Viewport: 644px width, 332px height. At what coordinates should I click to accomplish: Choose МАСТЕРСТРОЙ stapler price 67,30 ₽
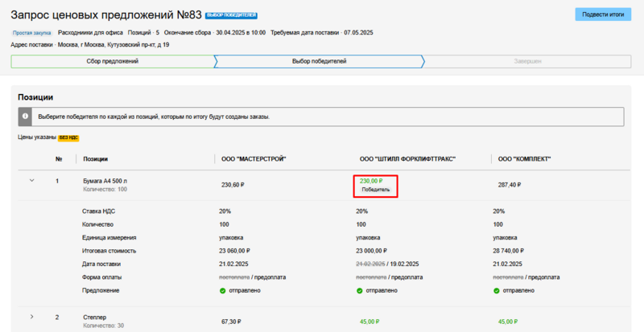pos(233,321)
